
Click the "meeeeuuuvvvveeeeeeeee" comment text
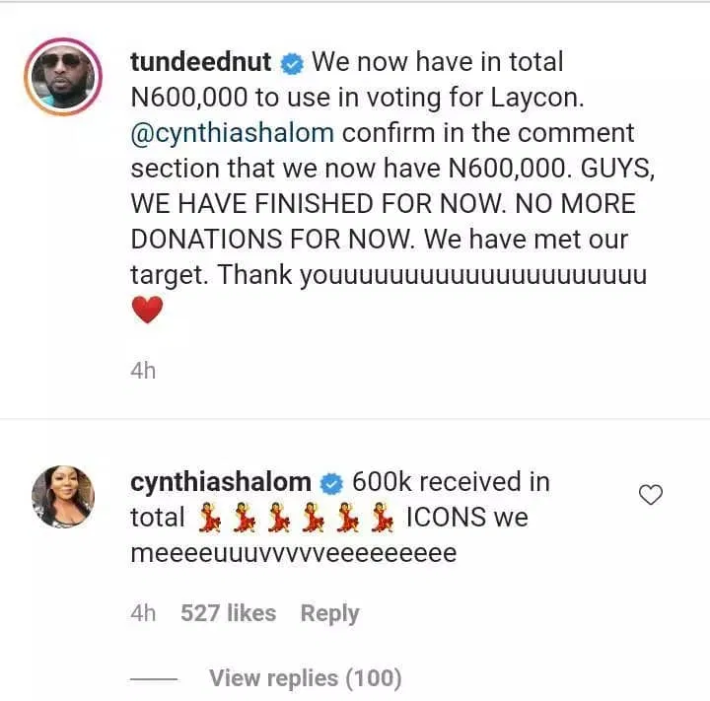point(293,553)
